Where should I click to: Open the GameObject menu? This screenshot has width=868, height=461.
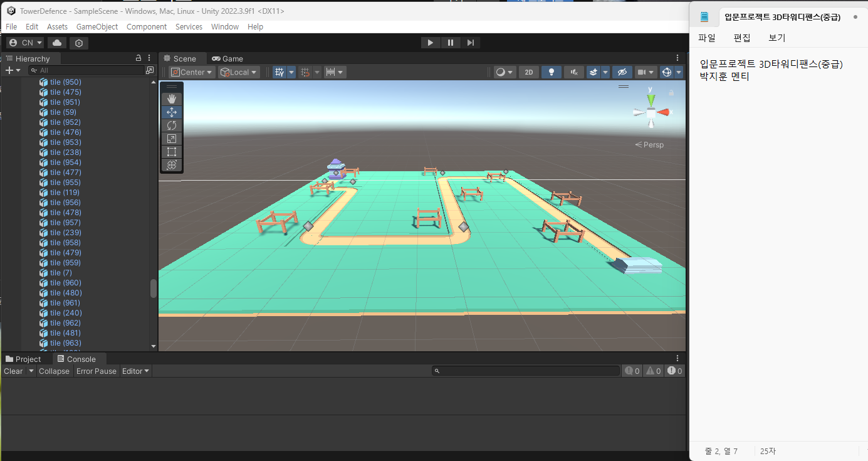point(97,27)
